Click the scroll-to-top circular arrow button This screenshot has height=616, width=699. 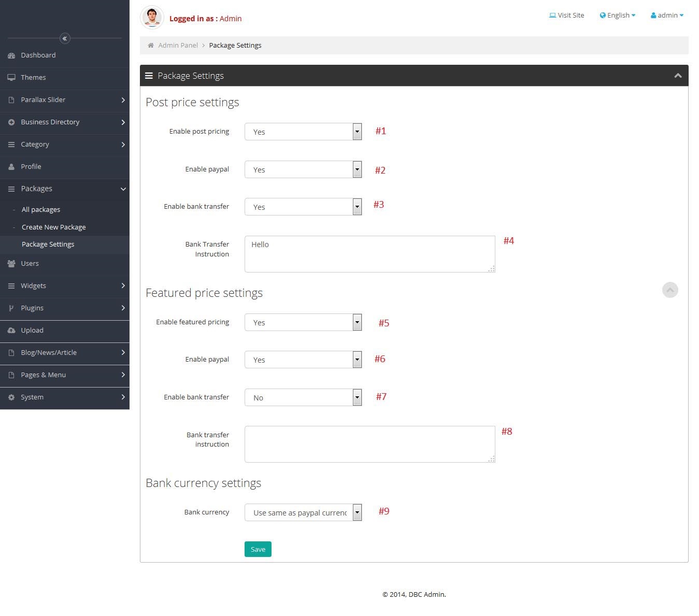tap(670, 290)
